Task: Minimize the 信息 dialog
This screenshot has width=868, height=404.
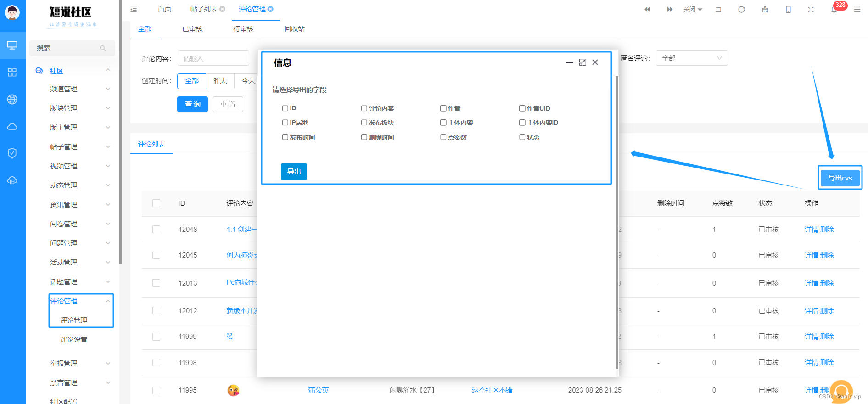Action: pos(570,62)
